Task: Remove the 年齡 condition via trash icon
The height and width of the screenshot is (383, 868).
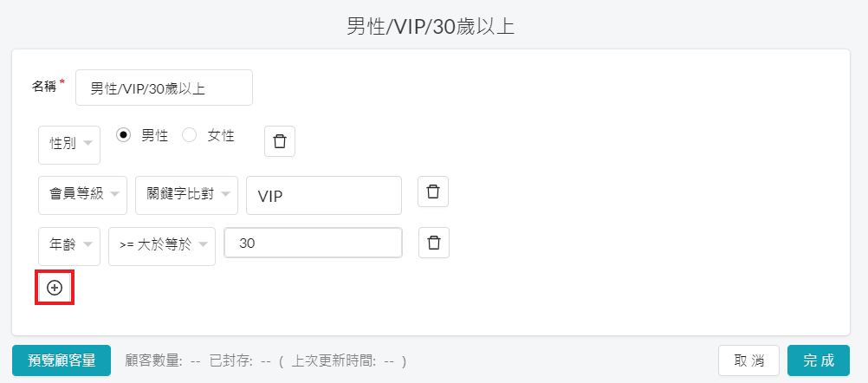Action: (x=434, y=243)
